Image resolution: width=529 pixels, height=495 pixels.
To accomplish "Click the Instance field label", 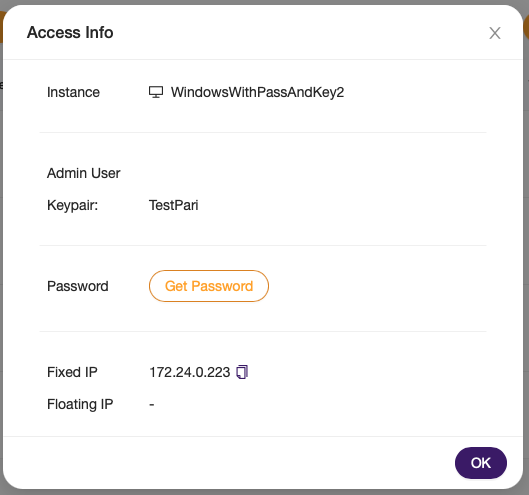I will coord(73,92).
